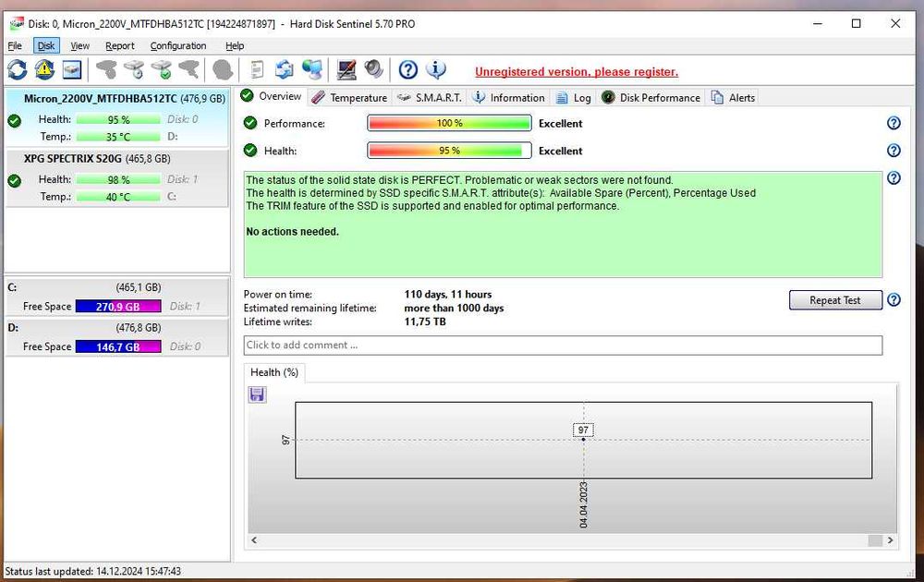Click the left scroll arrow under health graph
This screenshot has height=582, width=924.
pyautogui.click(x=254, y=540)
